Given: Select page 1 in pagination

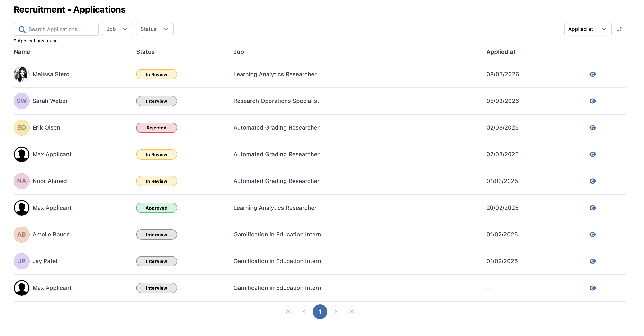Looking at the screenshot, I should (x=320, y=311).
